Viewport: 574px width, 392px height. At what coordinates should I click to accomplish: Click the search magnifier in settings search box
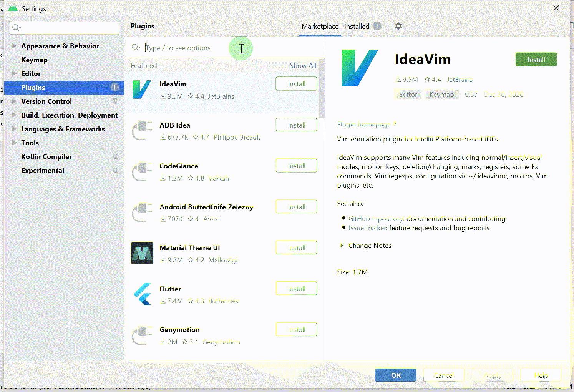[x=17, y=28]
